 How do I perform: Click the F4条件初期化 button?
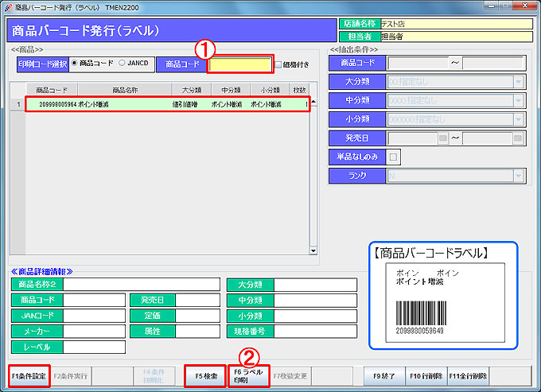coord(154,376)
